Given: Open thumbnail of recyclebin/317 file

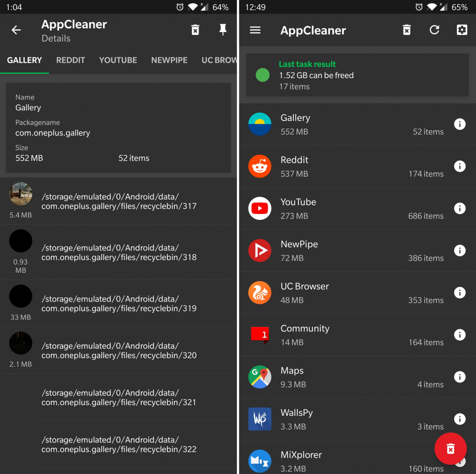Looking at the screenshot, I should coord(20,194).
